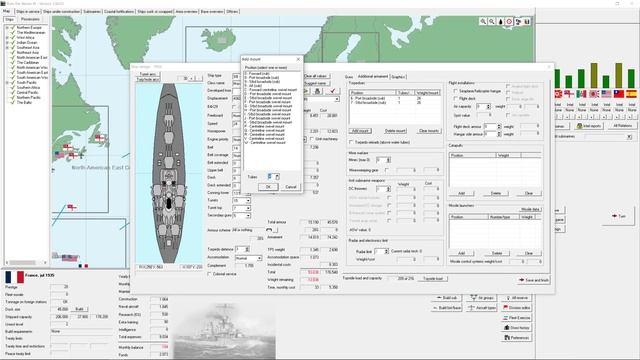
Task: Switch to Graphics tab in ship design
Action: [398, 77]
